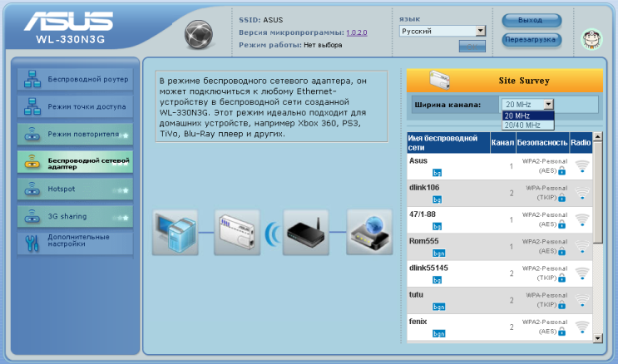Select Режим повторителя mode
This screenshot has width=618, height=364.
tap(75, 134)
